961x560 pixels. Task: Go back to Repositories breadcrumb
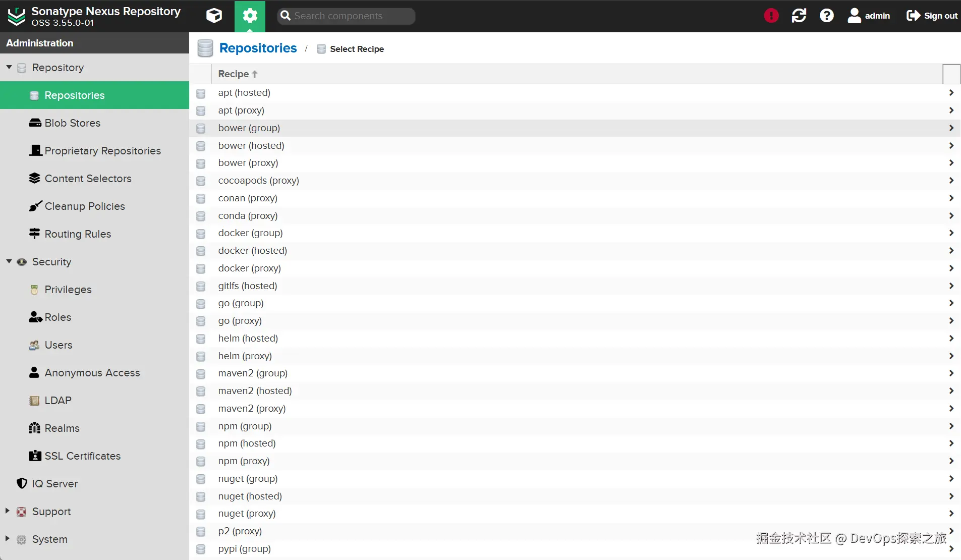(x=258, y=48)
